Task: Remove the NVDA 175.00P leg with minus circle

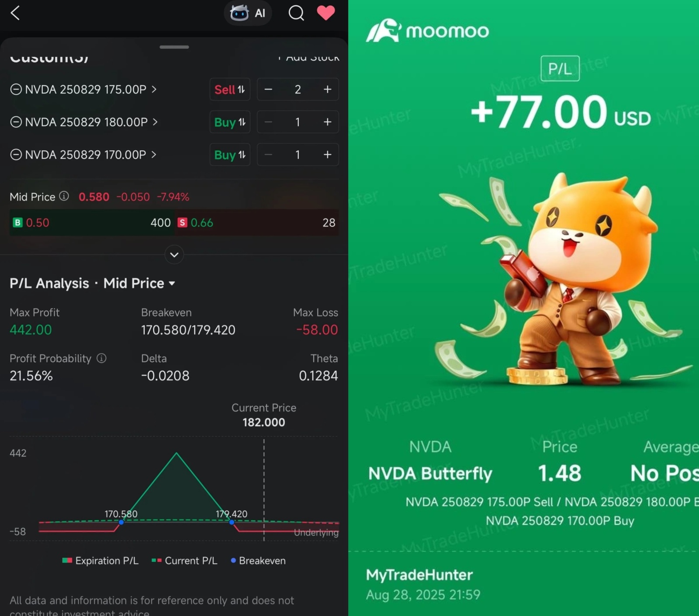Action: (16, 90)
